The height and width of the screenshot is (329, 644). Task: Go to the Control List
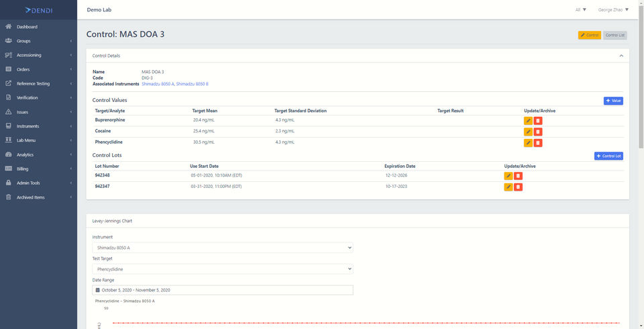pyautogui.click(x=615, y=36)
